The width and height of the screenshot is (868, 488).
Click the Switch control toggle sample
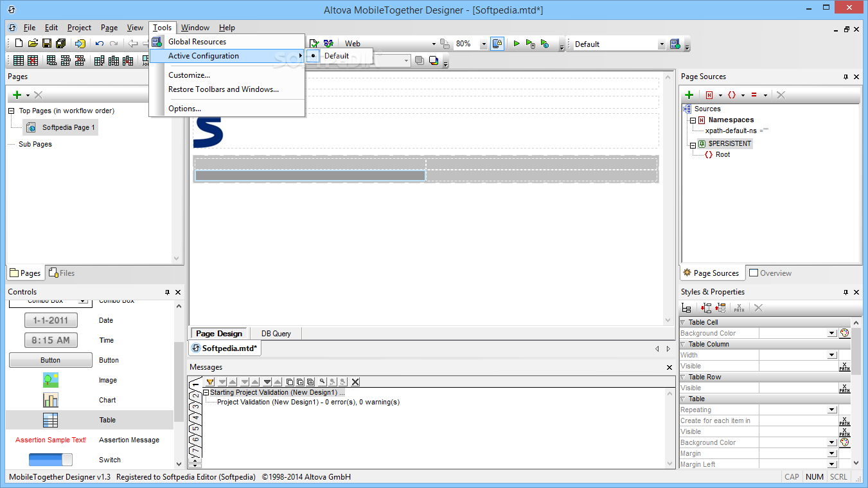coord(51,460)
